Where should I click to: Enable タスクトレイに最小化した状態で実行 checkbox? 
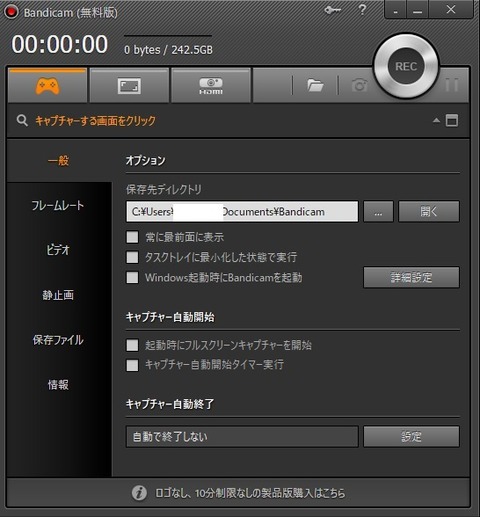tap(132, 257)
